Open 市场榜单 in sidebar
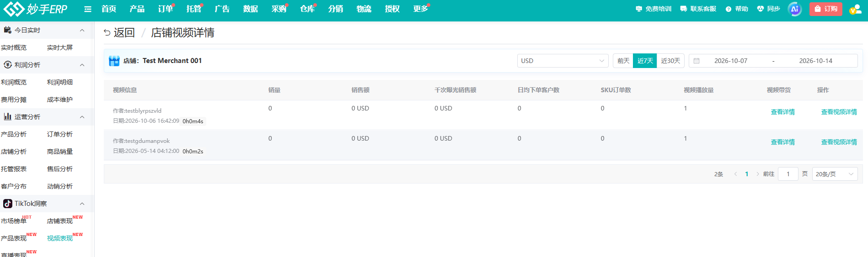868x257 pixels. click(14, 221)
